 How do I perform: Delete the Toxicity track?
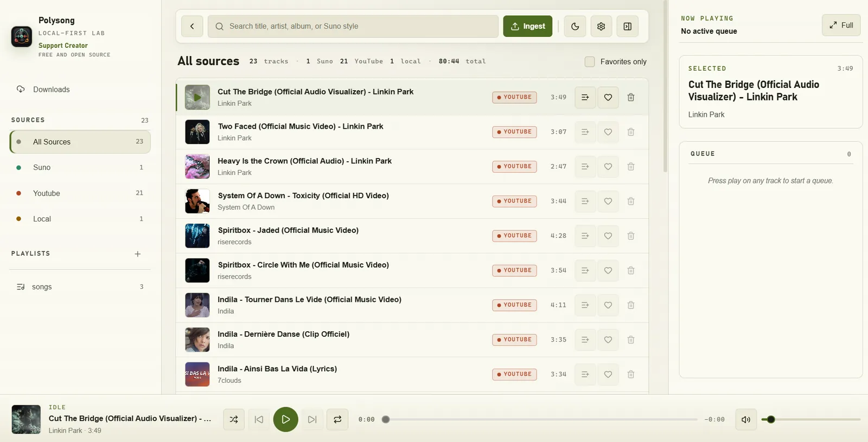(x=631, y=201)
